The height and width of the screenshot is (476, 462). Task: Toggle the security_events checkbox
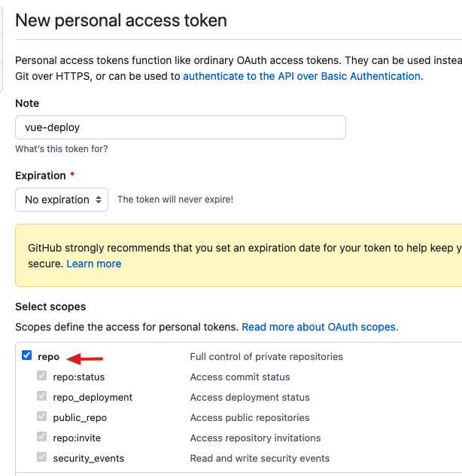pyautogui.click(x=42, y=458)
